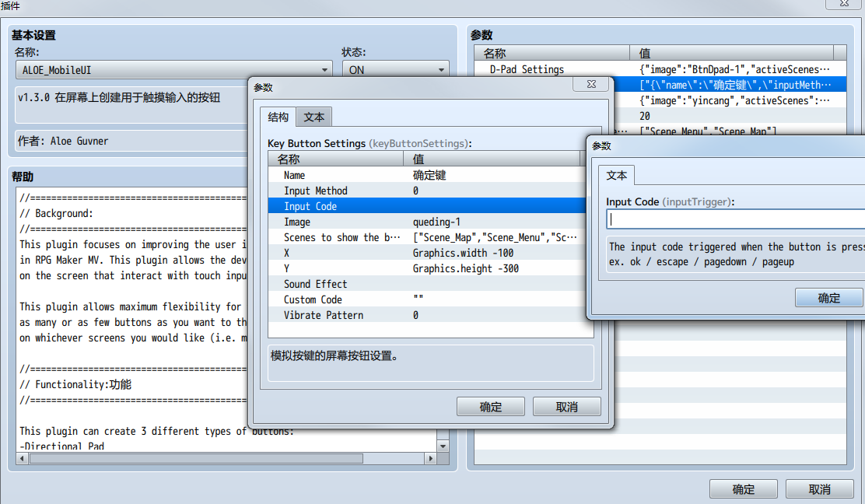The width and height of the screenshot is (865, 504).
Task: Click 确定 at the bottom of the plugin window
Action: coord(743,489)
